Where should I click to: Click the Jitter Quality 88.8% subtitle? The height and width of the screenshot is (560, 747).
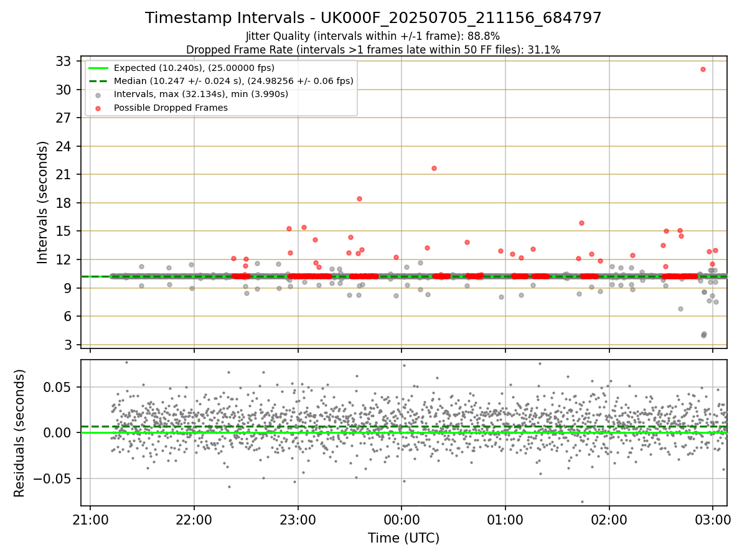373,36
